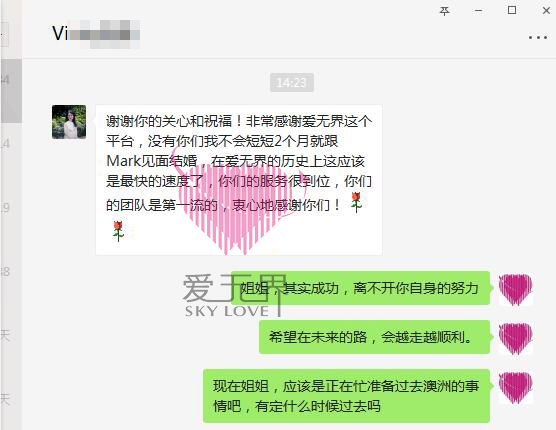The image size is (556, 430).
Task: Select green message about 准备过去澳洲的事情
Action: coord(346,396)
